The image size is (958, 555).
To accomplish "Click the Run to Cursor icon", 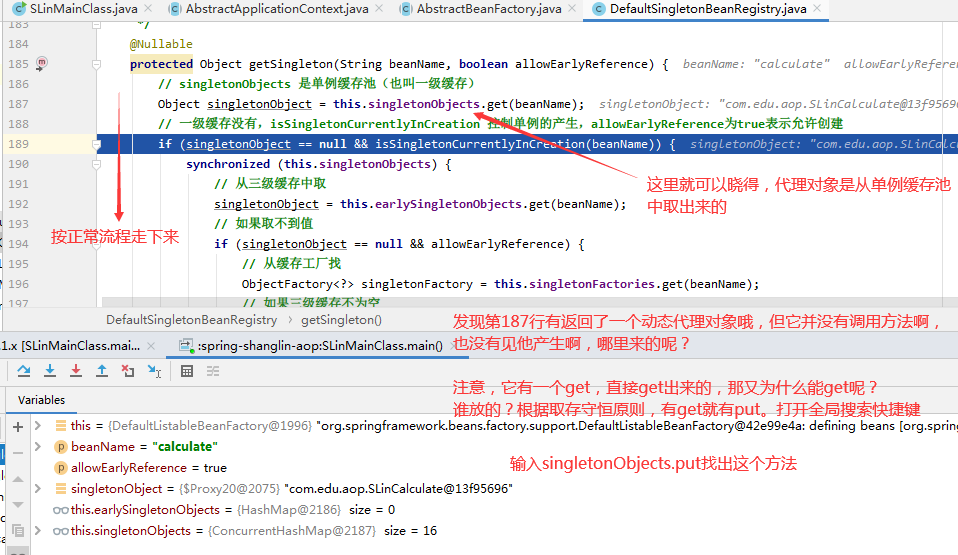I will (x=154, y=370).
